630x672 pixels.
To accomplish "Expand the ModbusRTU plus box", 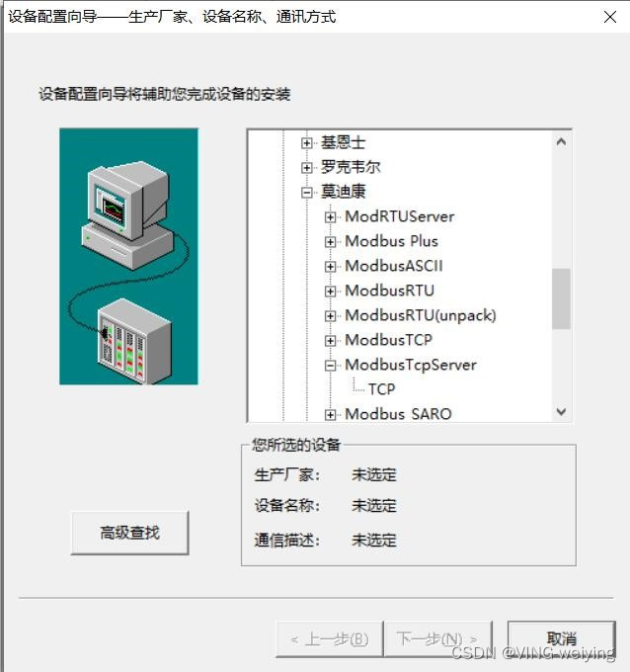I will (330, 292).
